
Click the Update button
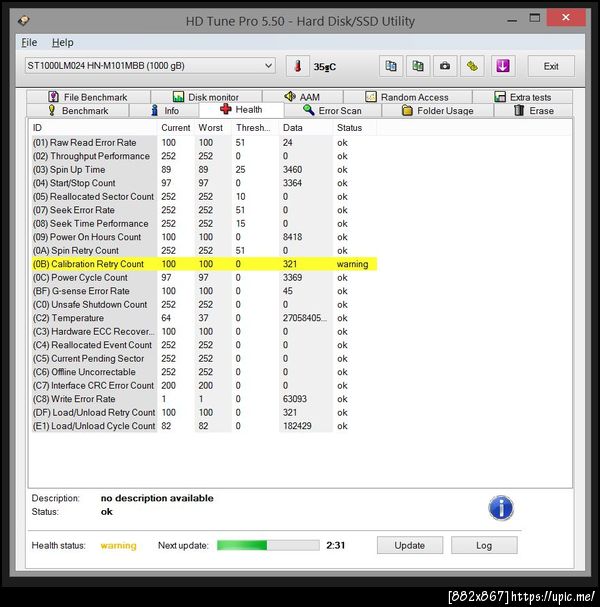tap(410, 545)
